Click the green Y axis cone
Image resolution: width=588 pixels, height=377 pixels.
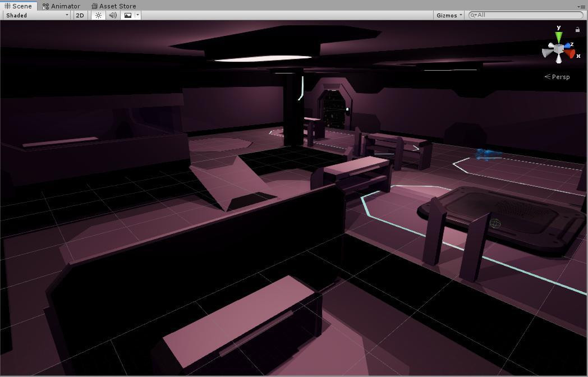(x=559, y=37)
